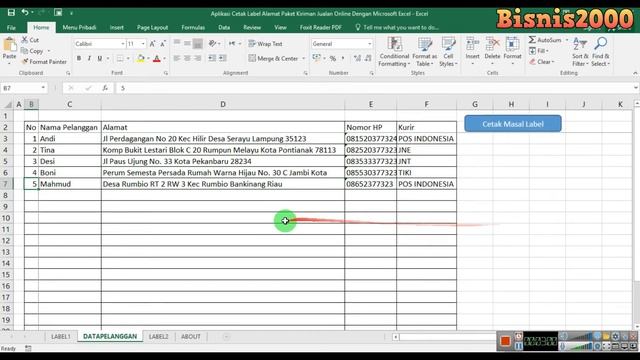Image resolution: width=640 pixels, height=360 pixels.
Task: Cut the selected cell
Action: [x=30, y=40]
